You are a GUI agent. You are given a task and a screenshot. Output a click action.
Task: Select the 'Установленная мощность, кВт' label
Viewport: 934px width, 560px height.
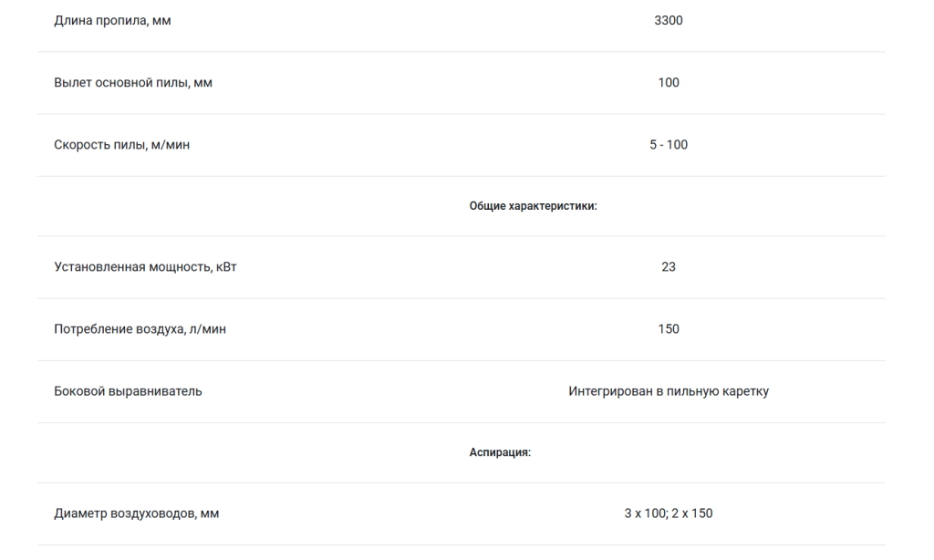point(145,267)
